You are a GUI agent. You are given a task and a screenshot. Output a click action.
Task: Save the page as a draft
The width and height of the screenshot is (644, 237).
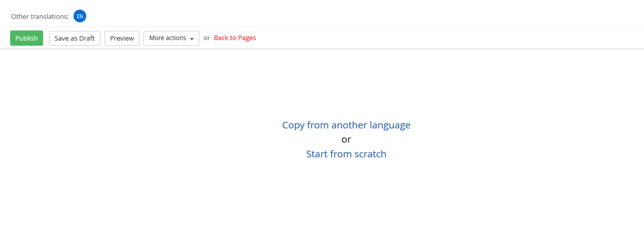coord(75,38)
